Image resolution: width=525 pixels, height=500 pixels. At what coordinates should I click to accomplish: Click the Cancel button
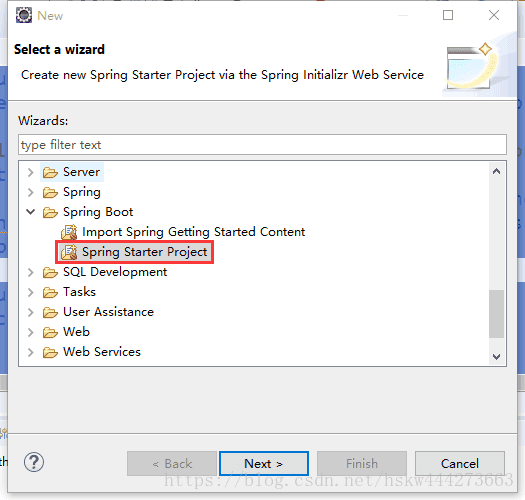[x=460, y=463]
